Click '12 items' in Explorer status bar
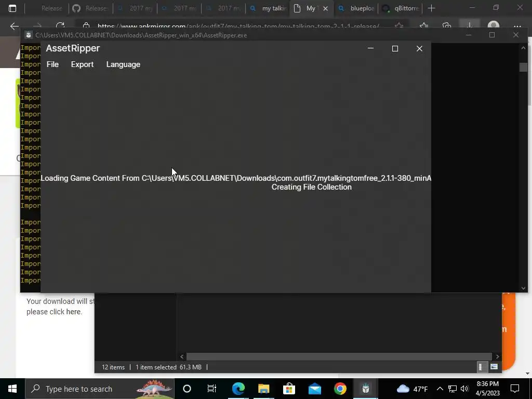 113,367
